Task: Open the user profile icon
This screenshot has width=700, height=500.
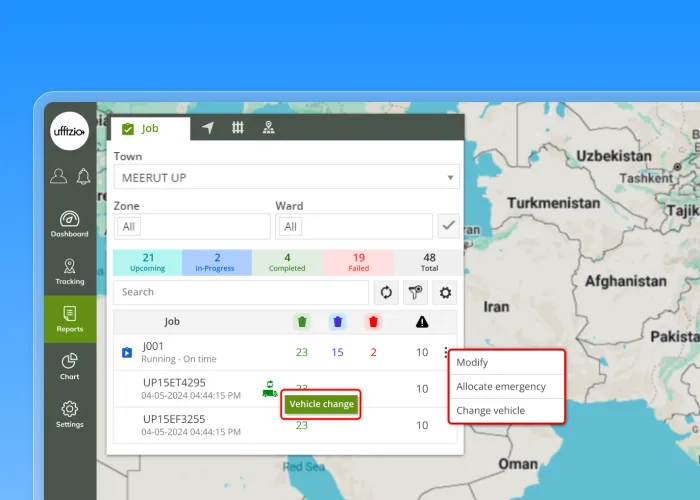Action: [58, 177]
